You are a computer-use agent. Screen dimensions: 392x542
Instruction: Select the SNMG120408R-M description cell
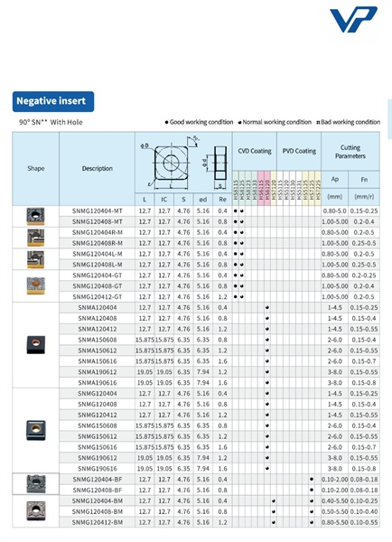98,243
